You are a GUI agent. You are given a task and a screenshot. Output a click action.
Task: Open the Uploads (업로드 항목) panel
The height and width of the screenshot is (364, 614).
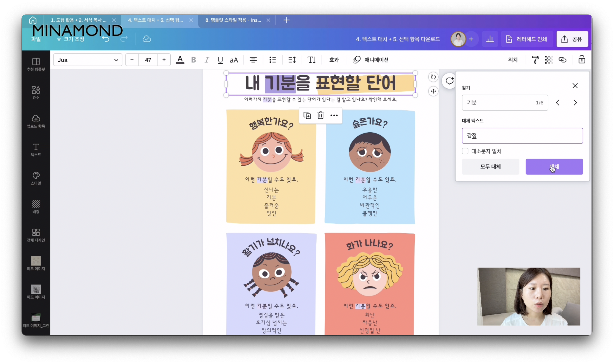tap(36, 121)
